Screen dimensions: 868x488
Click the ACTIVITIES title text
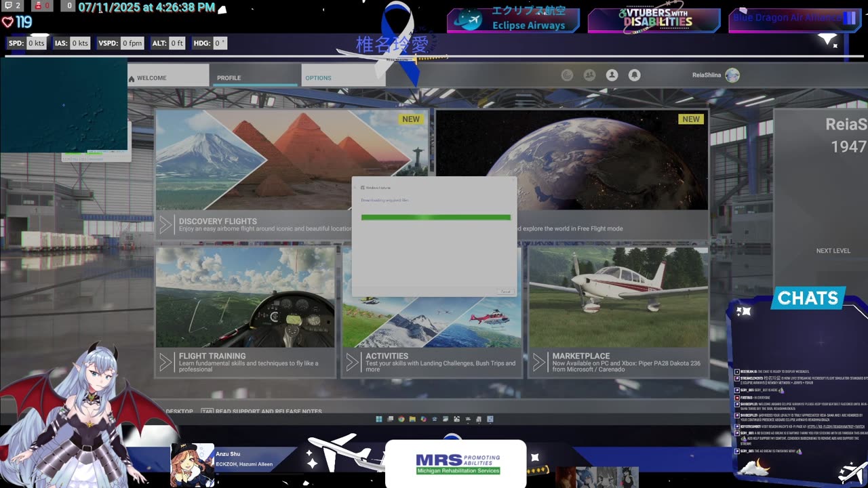point(387,356)
